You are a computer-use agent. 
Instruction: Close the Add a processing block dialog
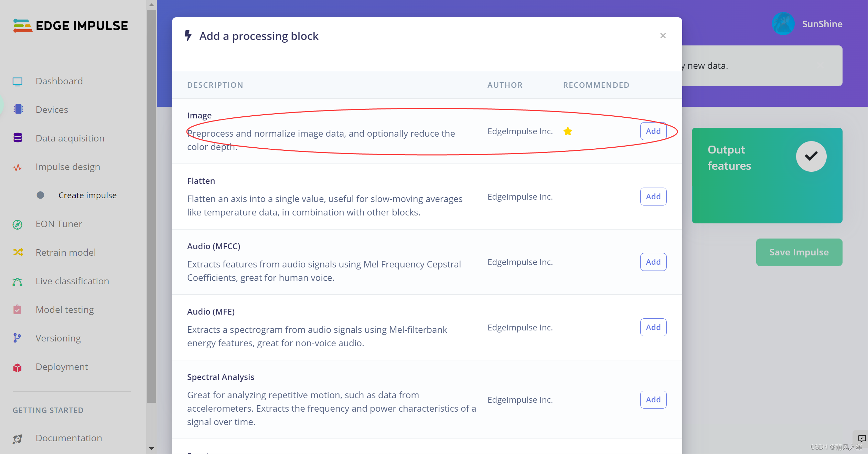[663, 36]
